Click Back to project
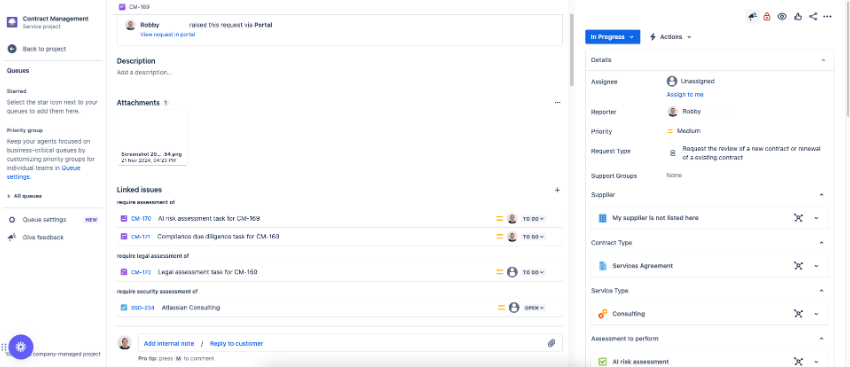The width and height of the screenshot is (850, 367). [37, 49]
